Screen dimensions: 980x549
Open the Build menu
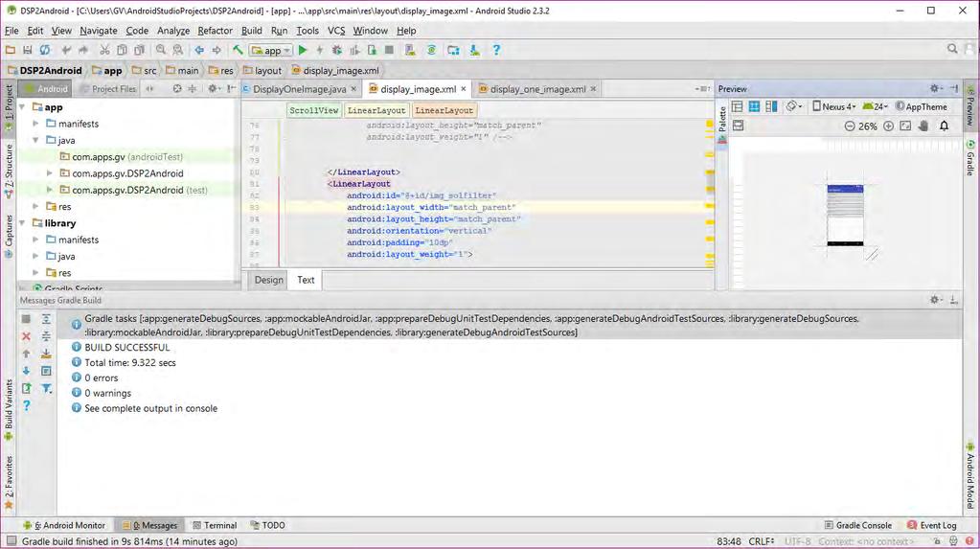pyautogui.click(x=251, y=31)
